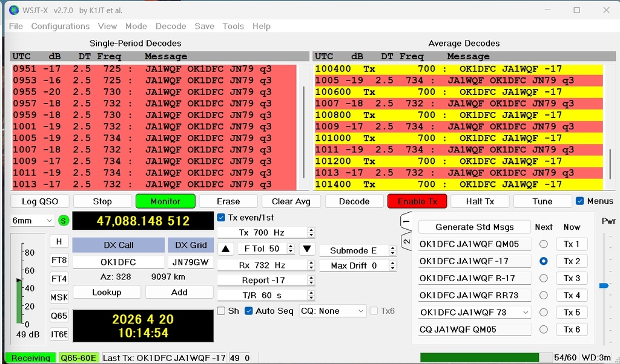Screen dimensions: 620x364
Task: Click the green S split indicator
Action: click(x=63, y=220)
